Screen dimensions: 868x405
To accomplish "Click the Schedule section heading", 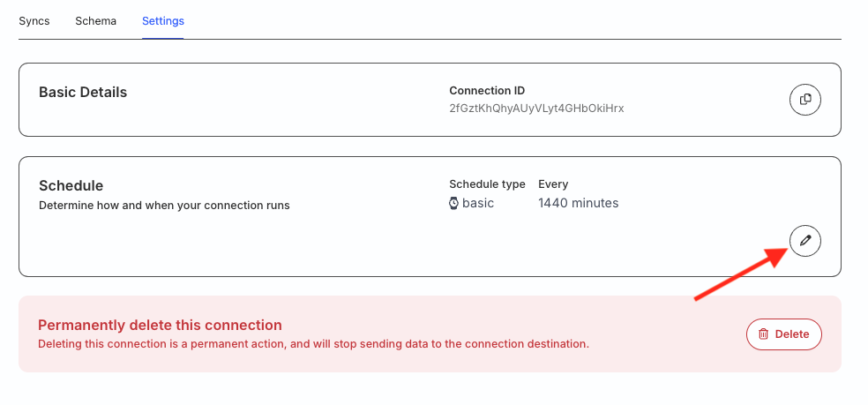I will click(x=71, y=185).
